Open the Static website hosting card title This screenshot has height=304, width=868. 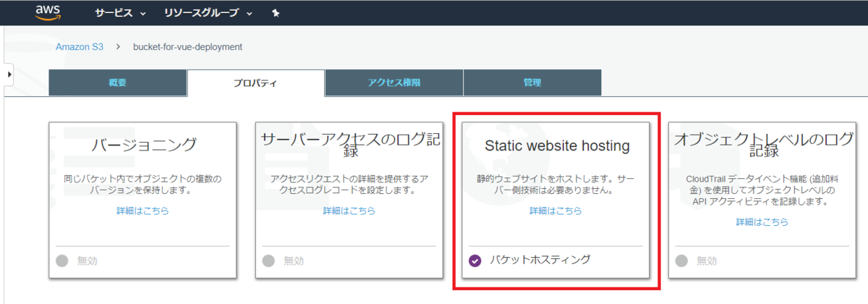[556, 146]
